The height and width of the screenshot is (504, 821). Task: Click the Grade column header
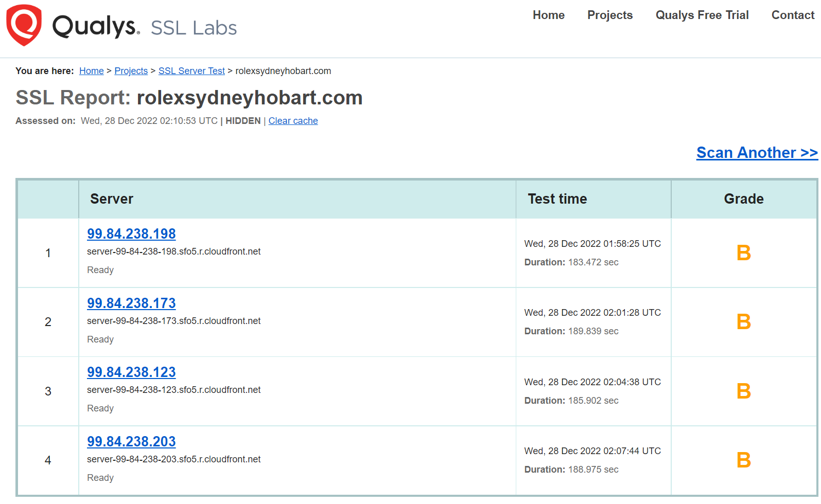743,199
